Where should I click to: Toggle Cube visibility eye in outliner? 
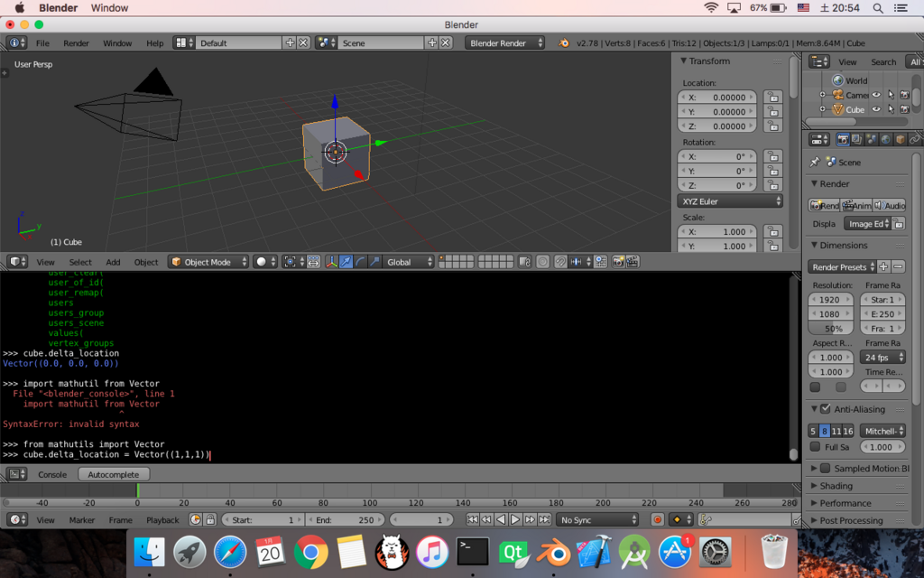pos(876,109)
